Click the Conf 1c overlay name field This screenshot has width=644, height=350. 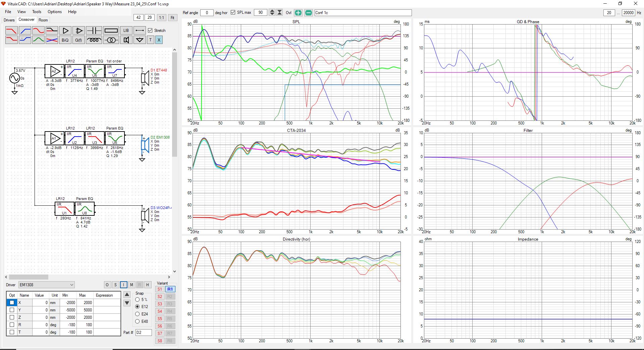(x=363, y=13)
